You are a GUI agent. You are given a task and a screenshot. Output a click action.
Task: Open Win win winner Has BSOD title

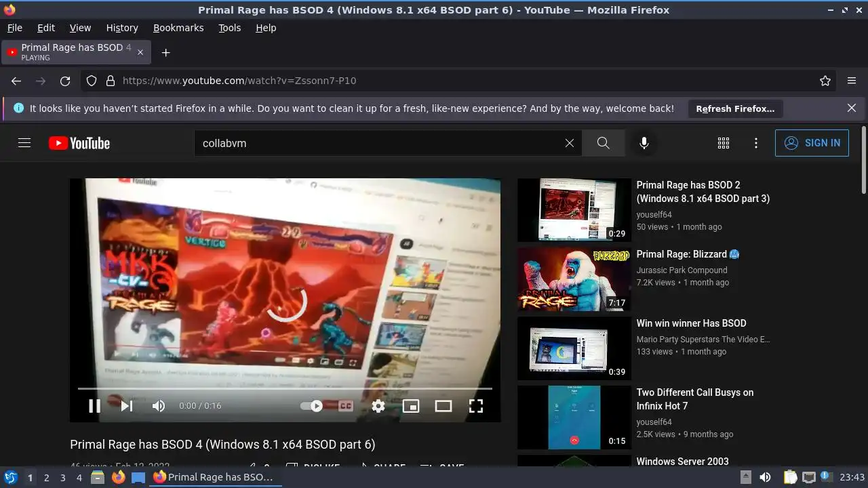click(691, 323)
